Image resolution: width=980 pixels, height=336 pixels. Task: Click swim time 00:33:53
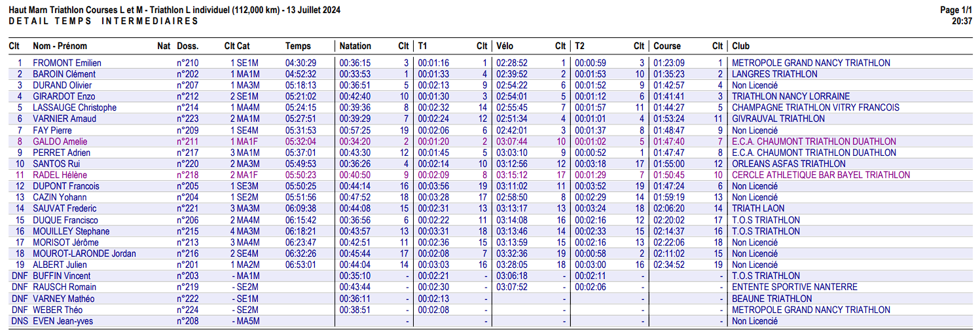(355, 74)
